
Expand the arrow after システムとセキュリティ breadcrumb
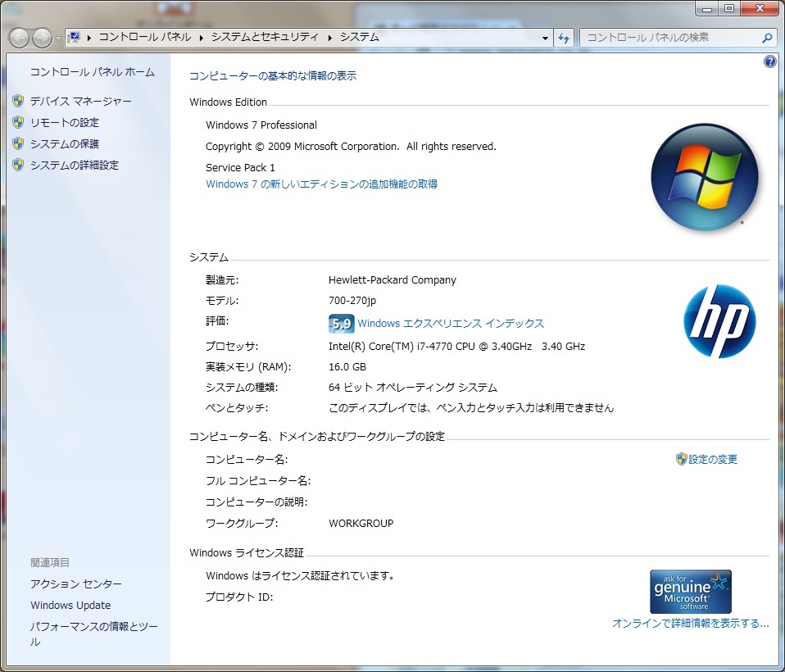tap(331, 38)
